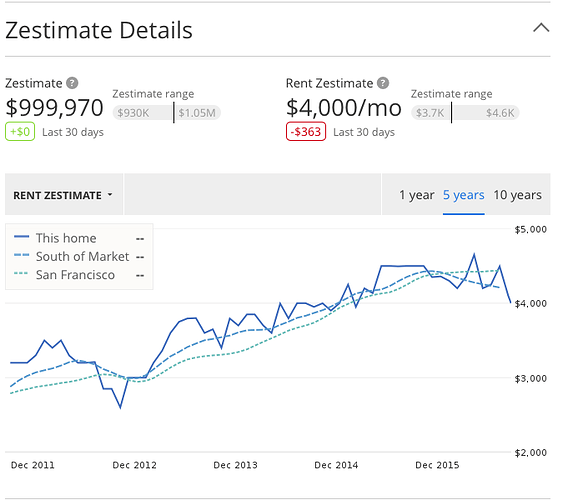Click the Zestimate Details heading
Viewport: 562px width, 500px height.
[x=99, y=30]
